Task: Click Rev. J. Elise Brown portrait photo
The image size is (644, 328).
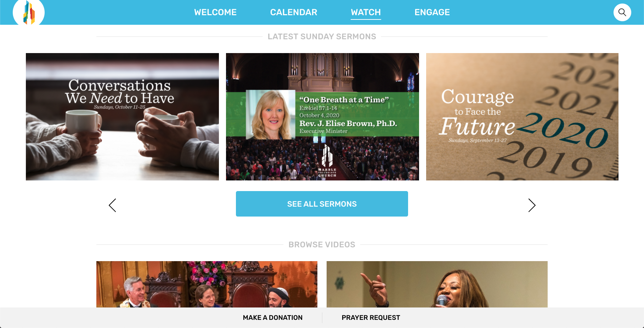Action: point(271,115)
